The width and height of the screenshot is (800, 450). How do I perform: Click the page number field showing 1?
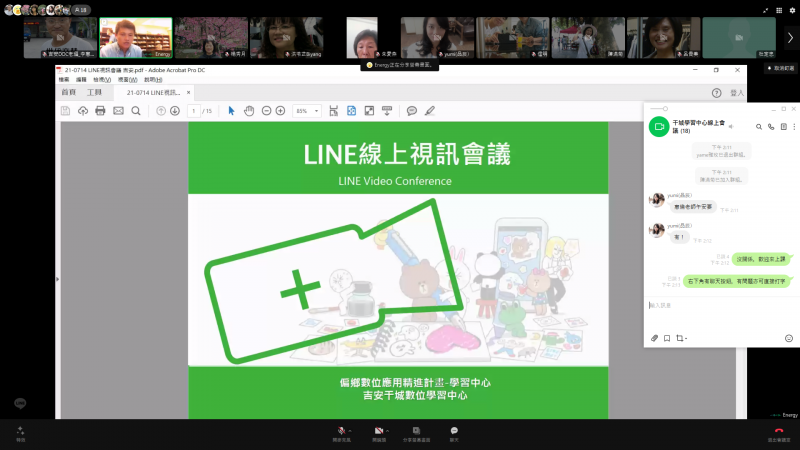(194, 111)
